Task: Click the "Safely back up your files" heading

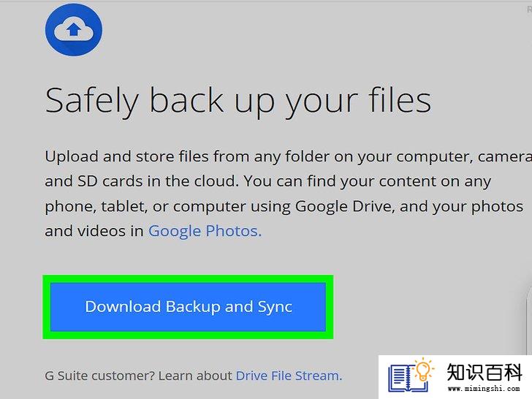Action: [x=238, y=101]
